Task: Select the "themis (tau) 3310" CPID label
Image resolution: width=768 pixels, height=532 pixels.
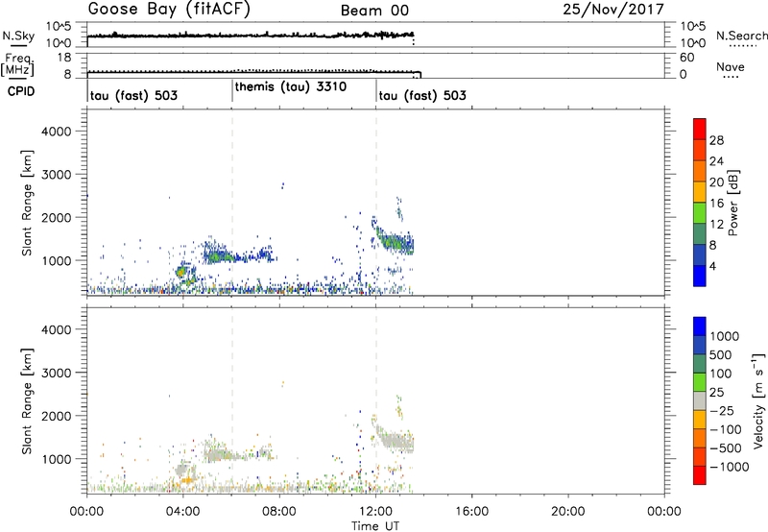Action: 291,87
